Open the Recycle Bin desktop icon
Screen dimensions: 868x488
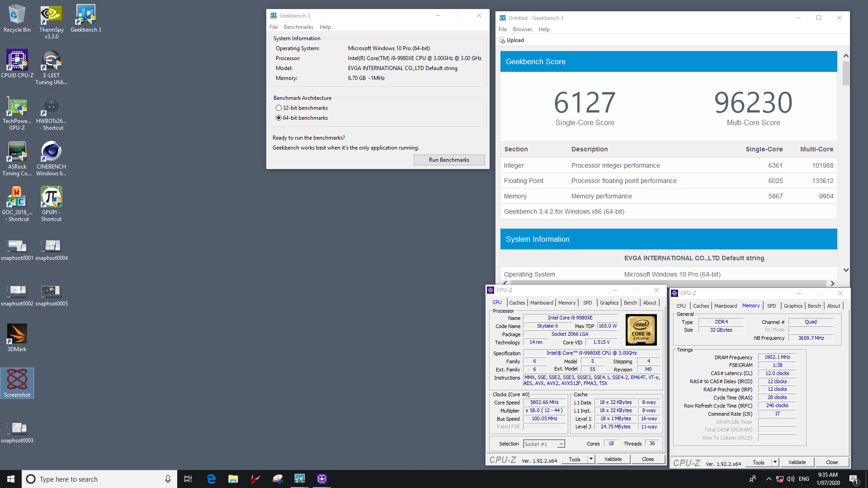coord(17,18)
